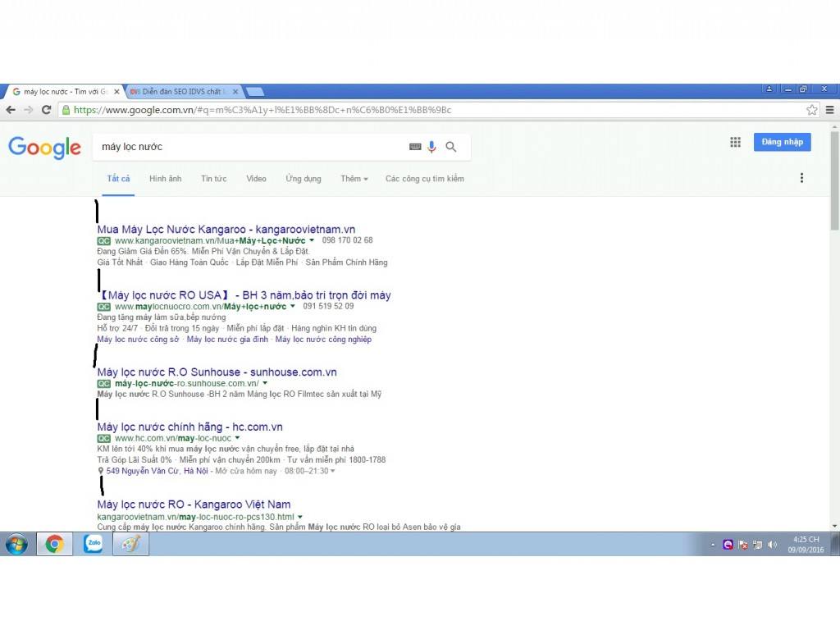
Task: Switch to the 'Hình ảnh' tab
Action: coord(166,179)
